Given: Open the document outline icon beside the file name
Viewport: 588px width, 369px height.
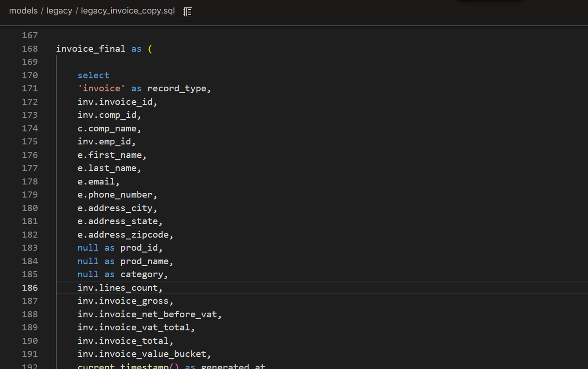Looking at the screenshot, I should pyautogui.click(x=188, y=12).
